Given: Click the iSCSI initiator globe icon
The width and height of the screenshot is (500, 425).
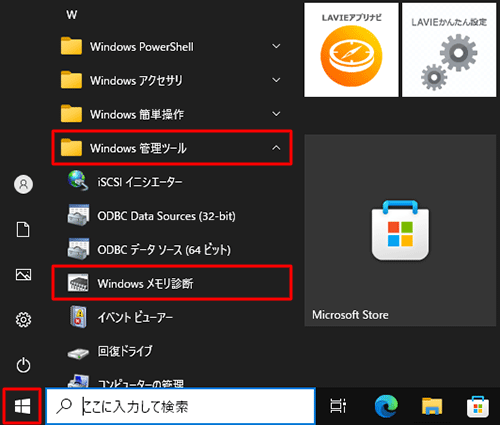Looking at the screenshot, I should 78,181.
